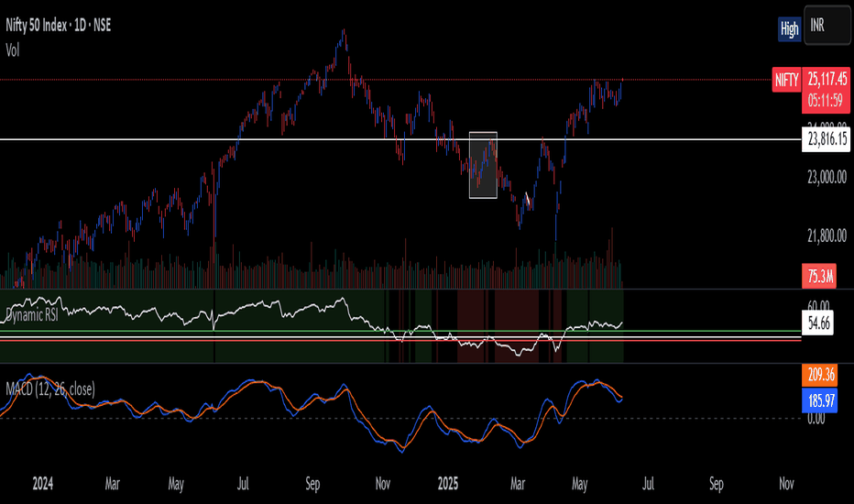The image size is (854, 504).
Task: Click the High price label button
Action: [x=789, y=29]
